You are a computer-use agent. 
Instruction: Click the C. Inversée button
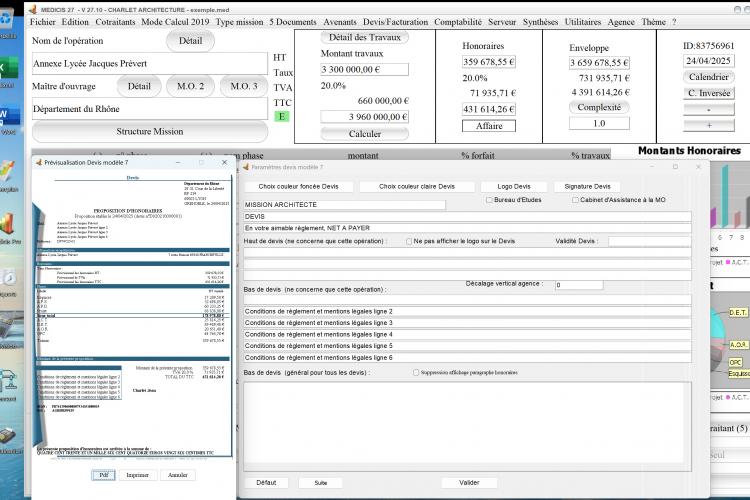click(708, 93)
